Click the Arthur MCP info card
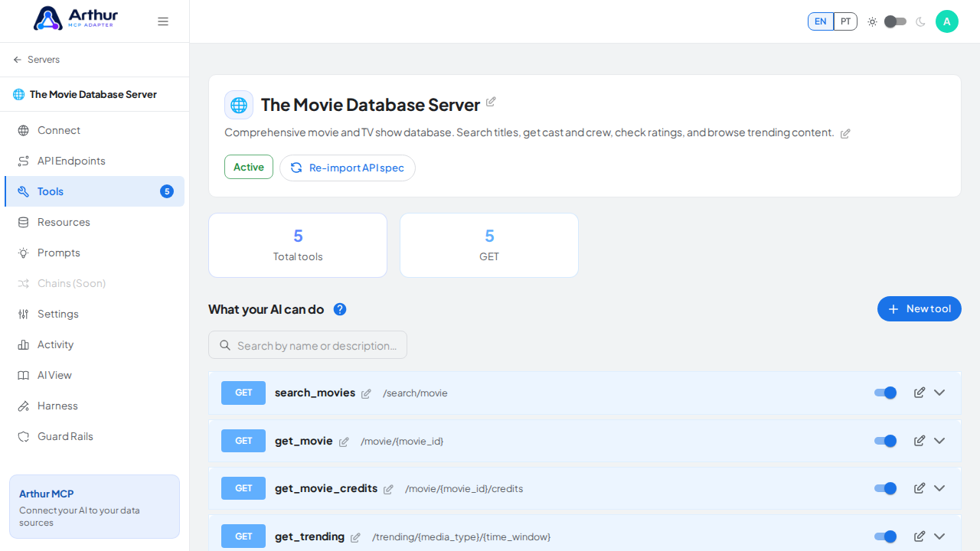This screenshot has height=551, width=980. pyautogui.click(x=94, y=507)
